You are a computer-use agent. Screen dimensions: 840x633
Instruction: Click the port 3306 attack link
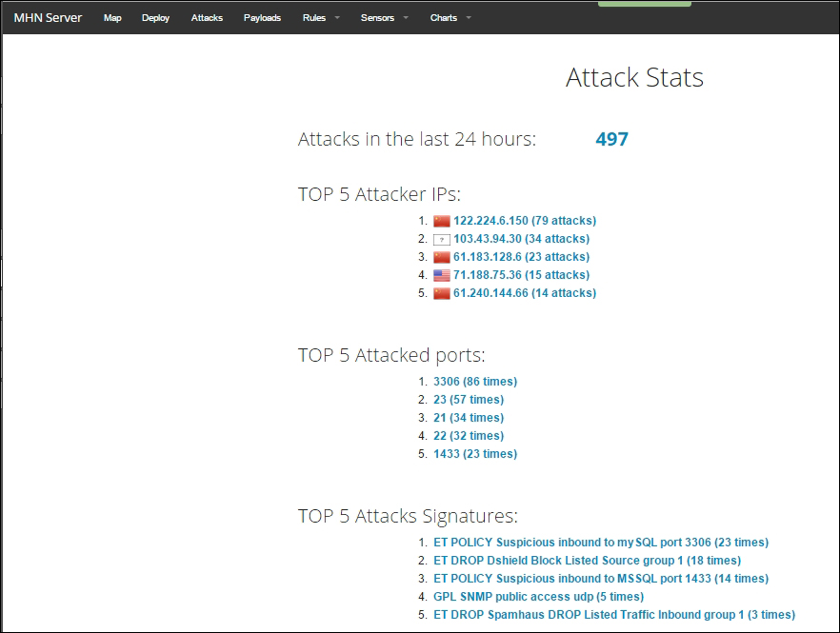click(x=477, y=381)
